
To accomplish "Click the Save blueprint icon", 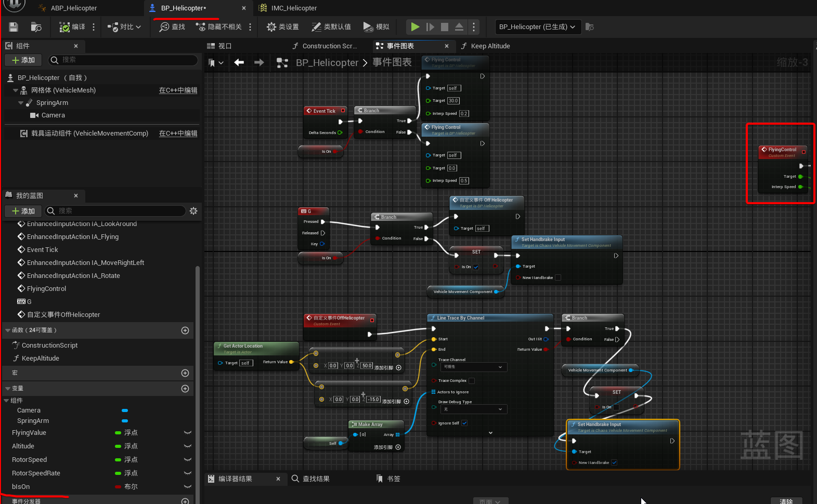I will (14, 27).
